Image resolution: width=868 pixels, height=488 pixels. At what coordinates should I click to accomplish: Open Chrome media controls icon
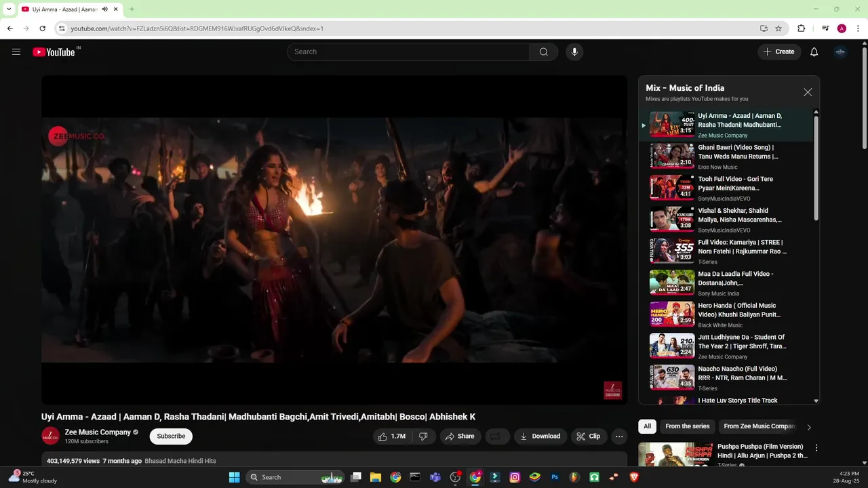tap(825, 28)
